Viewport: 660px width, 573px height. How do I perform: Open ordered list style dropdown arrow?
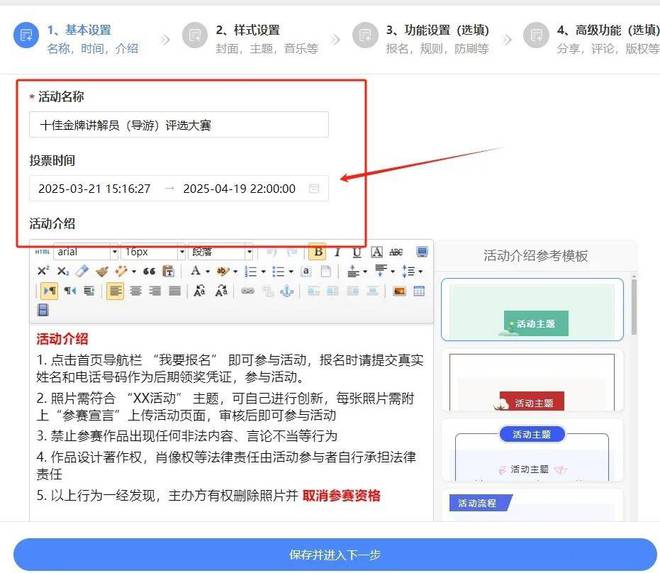coord(263,272)
